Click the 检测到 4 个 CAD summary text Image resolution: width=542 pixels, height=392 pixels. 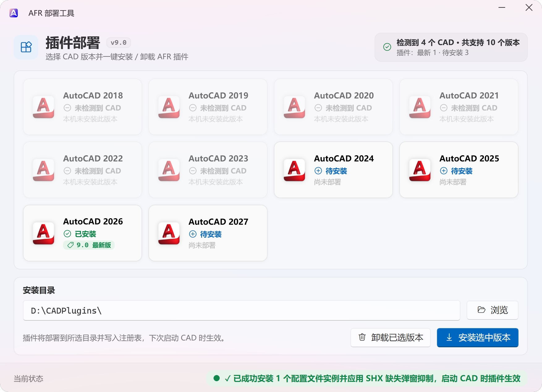pos(458,42)
